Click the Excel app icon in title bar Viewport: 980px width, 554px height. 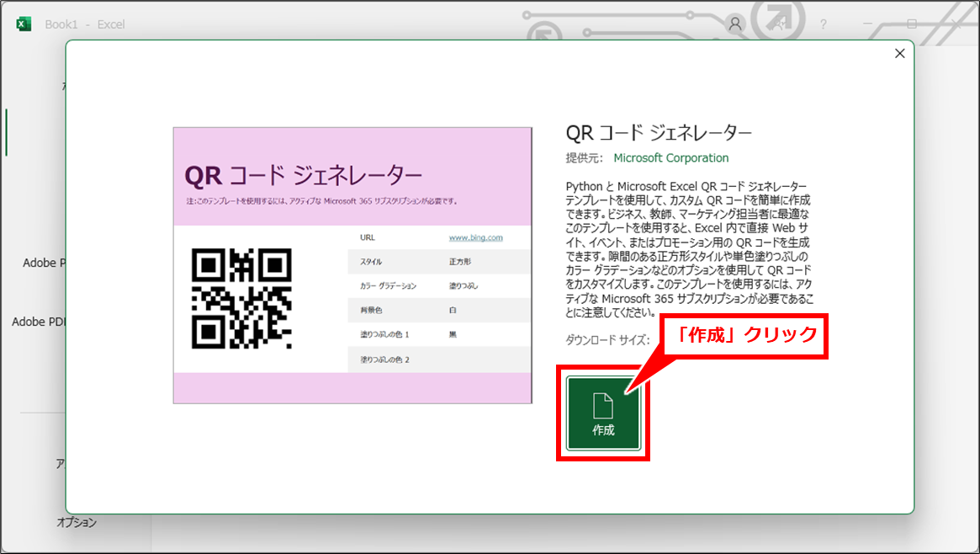[x=24, y=24]
